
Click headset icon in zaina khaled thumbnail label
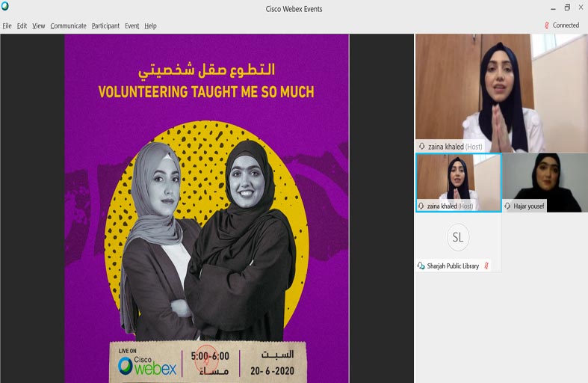421,206
